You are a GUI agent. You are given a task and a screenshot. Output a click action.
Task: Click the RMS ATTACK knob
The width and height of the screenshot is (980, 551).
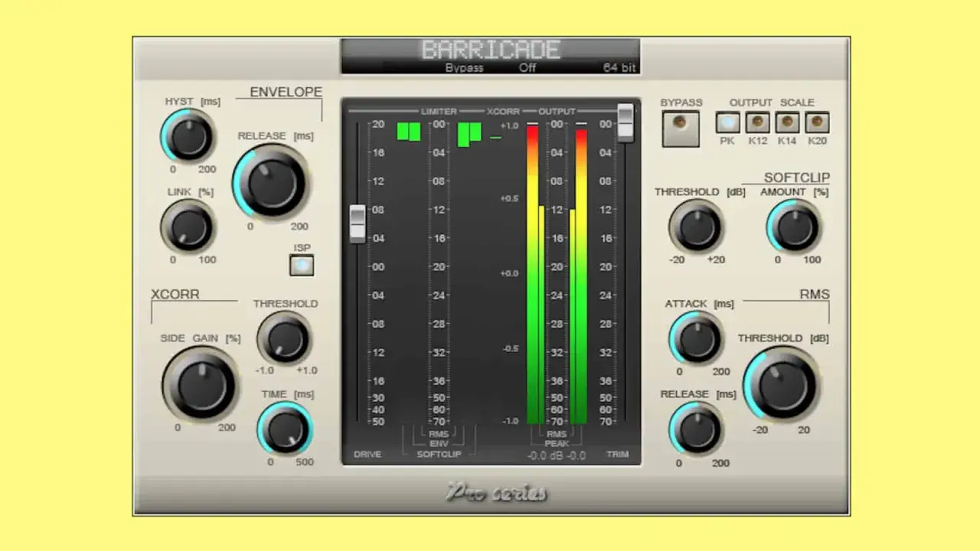[696, 337]
